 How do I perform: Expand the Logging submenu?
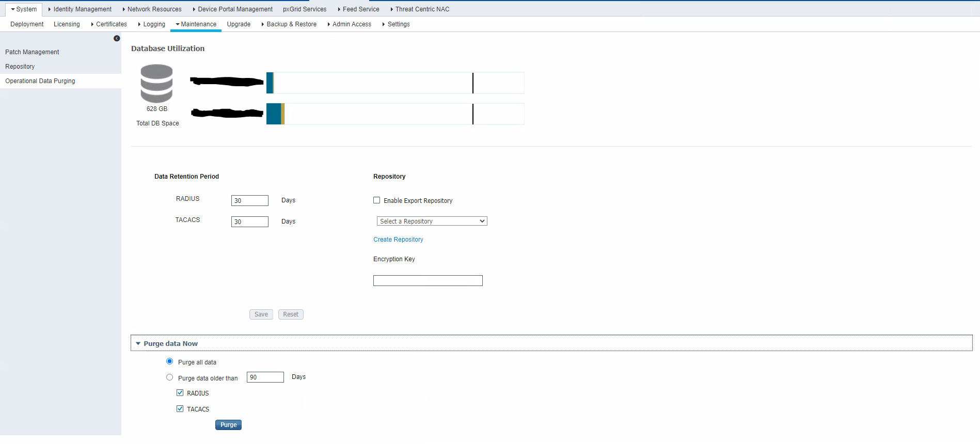click(x=152, y=24)
